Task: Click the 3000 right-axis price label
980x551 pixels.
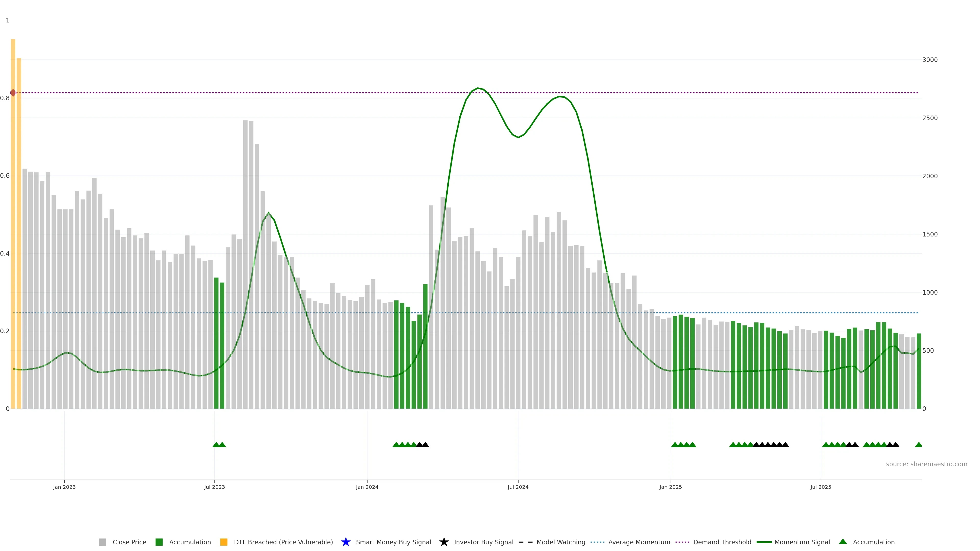Action: [x=930, y=60]
